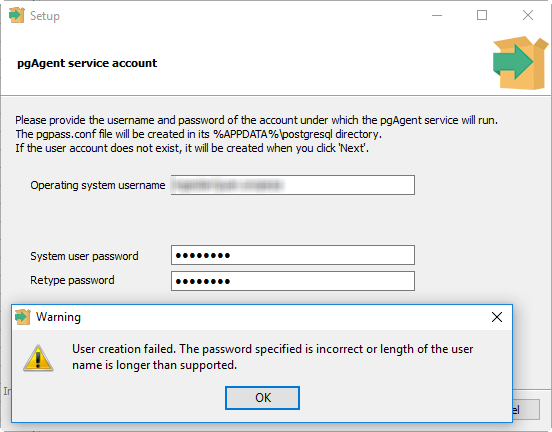Click the large installer box logo
The width and height of the screenshot is (552, 432).
[x=520, y=63]
